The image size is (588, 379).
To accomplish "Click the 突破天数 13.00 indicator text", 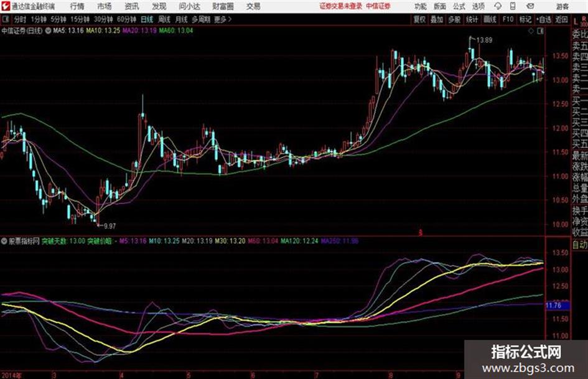I will click(x=63, y=241).
